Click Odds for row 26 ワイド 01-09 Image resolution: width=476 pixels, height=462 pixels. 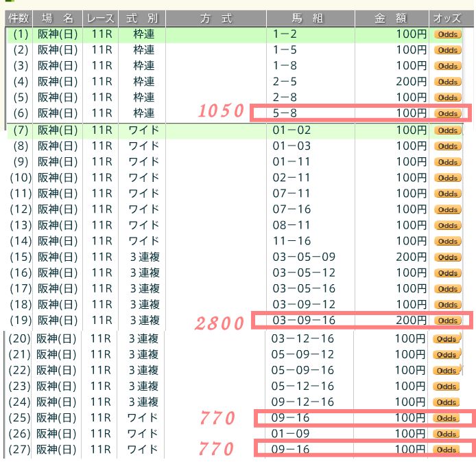coord(447,434)
